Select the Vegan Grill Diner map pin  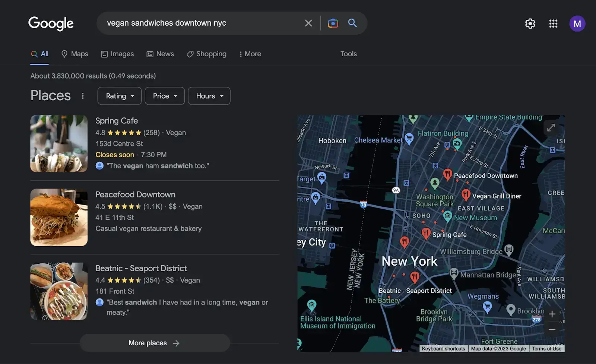click(466, 194)
